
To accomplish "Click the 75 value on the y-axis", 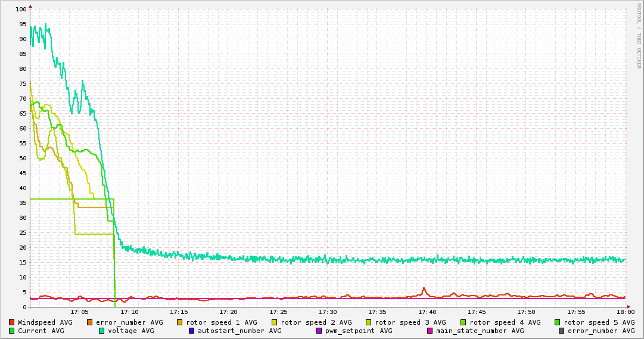I will coord(23,84).
